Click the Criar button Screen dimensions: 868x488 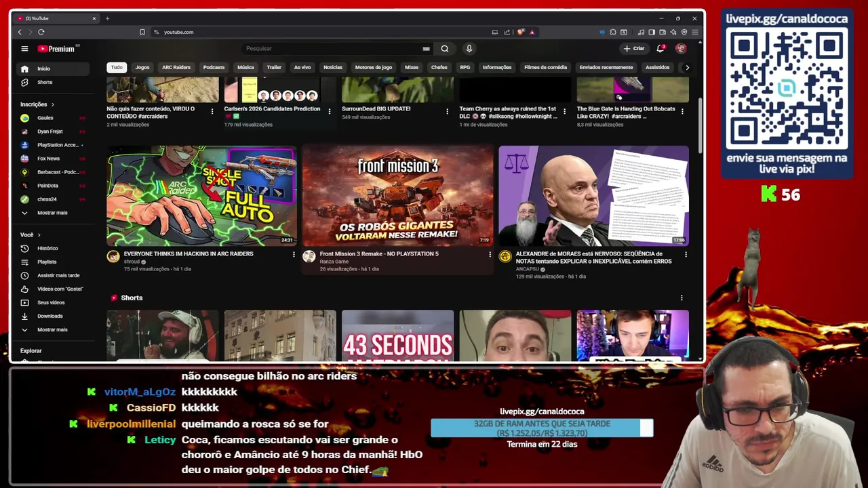point(634,49)
